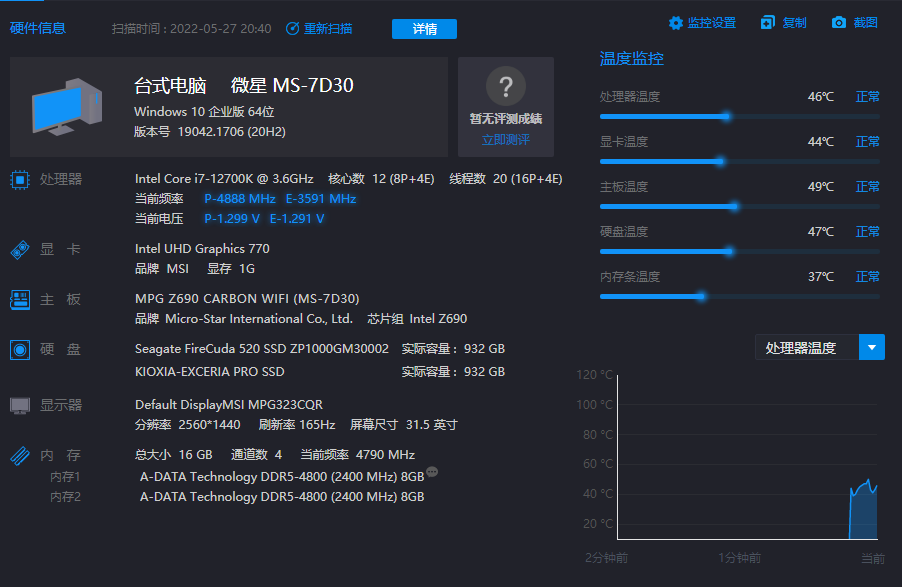Click the 处理器温度 progress bar
The height and width of the screenshot is (587, 902).
pos(739,117)
